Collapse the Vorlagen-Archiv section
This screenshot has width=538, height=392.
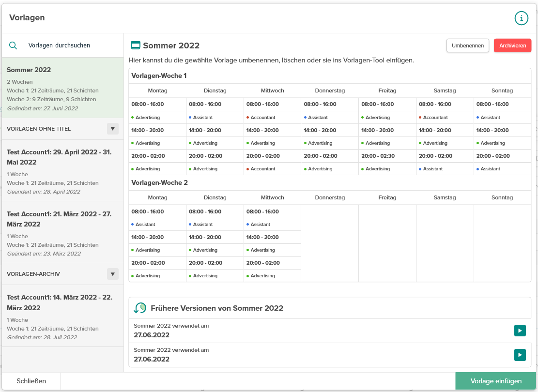[112, 274]
